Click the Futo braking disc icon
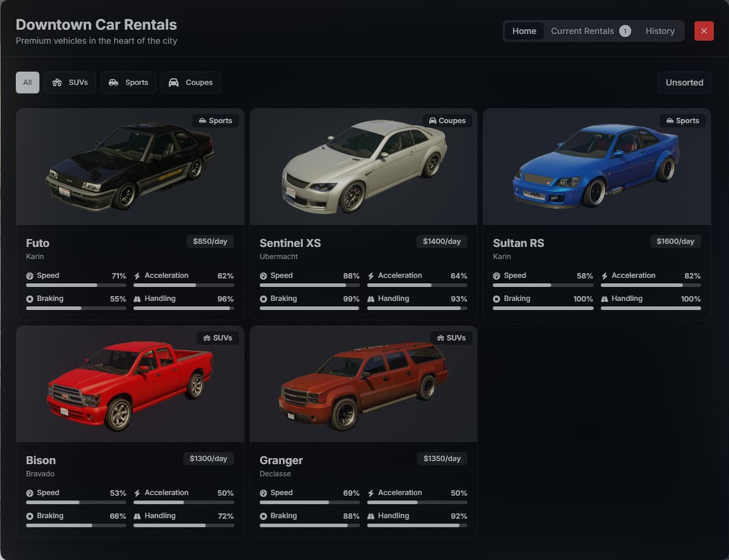 click(30, 299)
